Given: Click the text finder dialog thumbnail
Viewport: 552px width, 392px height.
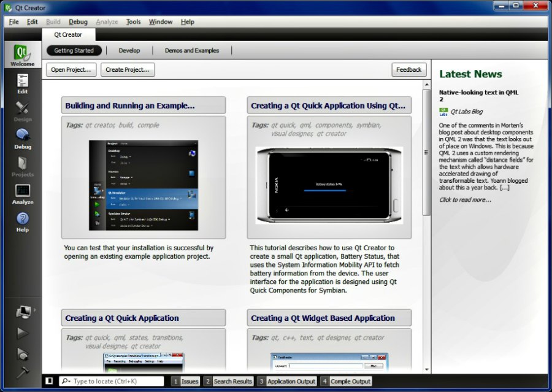Looking at the screenshot, I should (329, 363).
